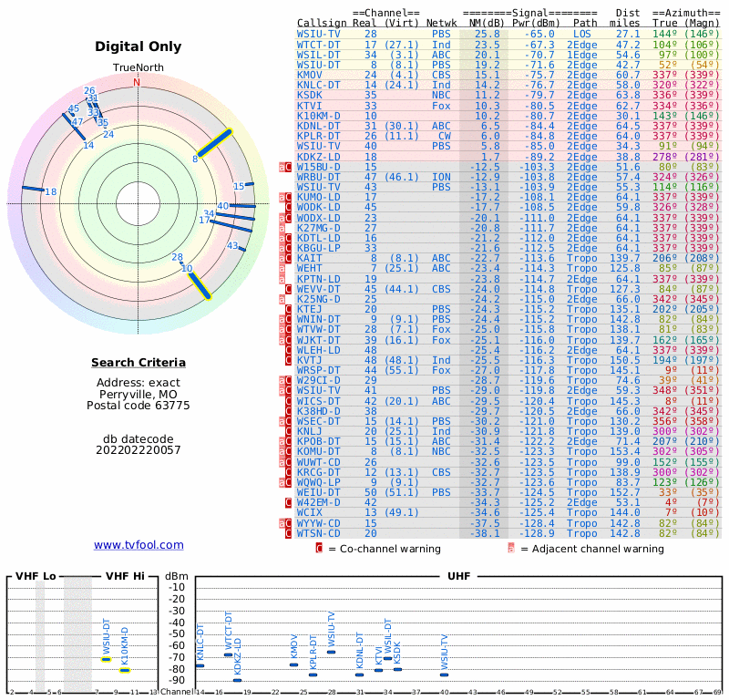Click the C warning badge beside KRCG-DT

click(x=288, y=472)
